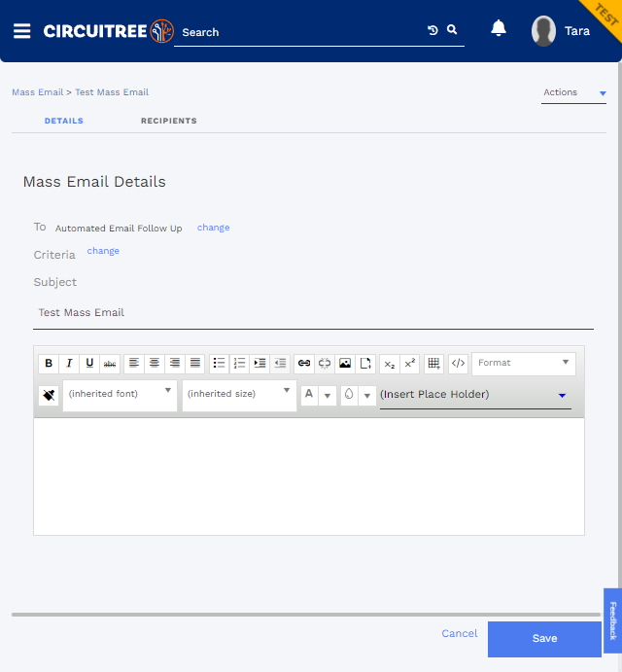Click the notifications bell icon
Screen dimensions: 622x672
[499, 28]
